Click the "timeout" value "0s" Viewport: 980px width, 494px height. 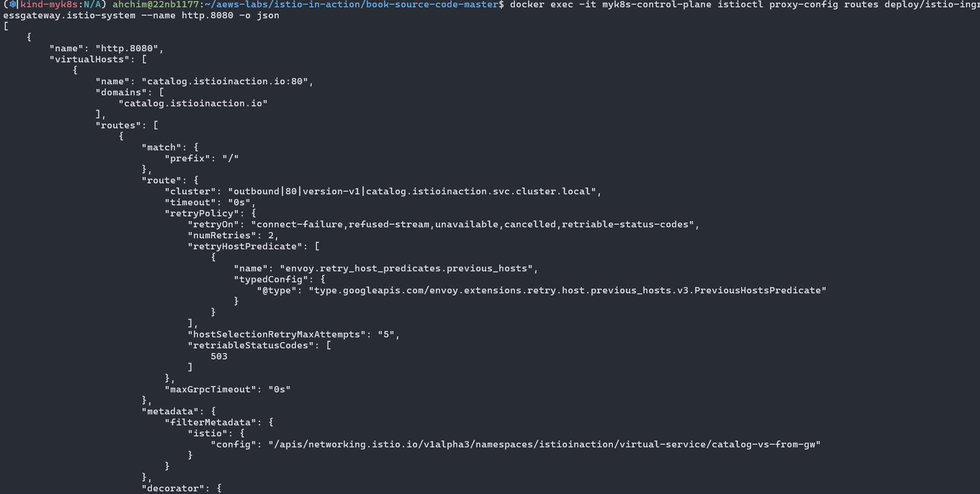[x=239, y=202]
